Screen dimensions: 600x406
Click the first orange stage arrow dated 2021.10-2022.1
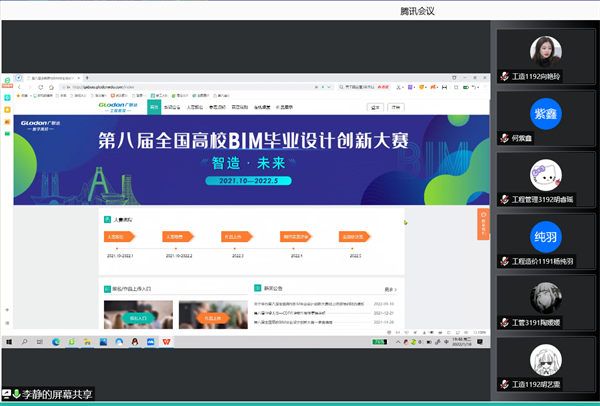(x=119, y=237)
